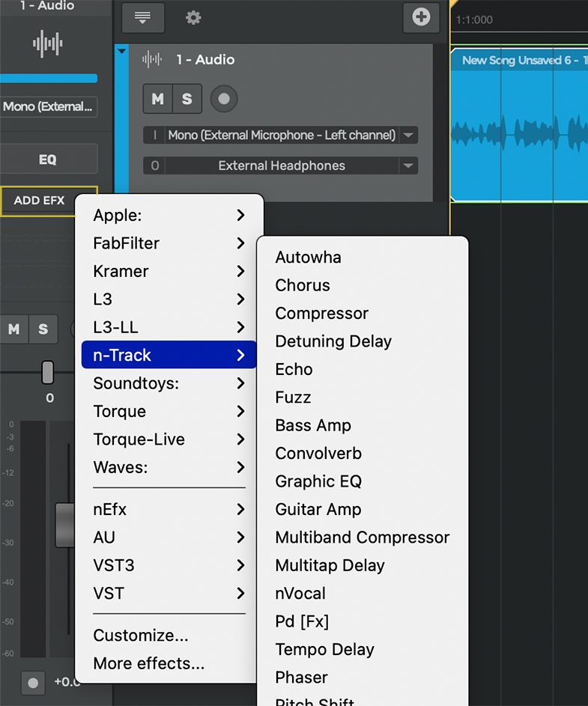Collapse the track using blue triangle arrow
The image size is (588, 706).
(121, 51)
